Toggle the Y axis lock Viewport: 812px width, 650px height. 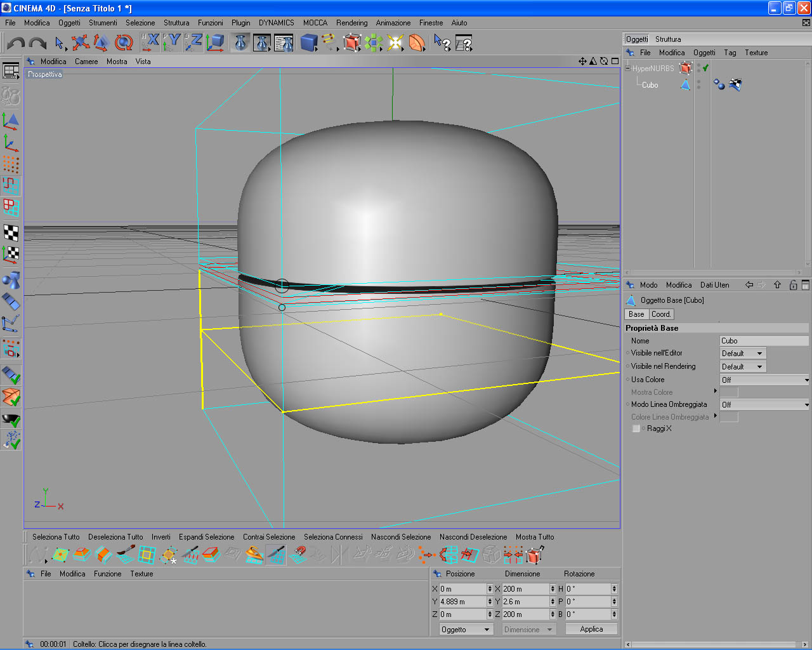[171, 43]
